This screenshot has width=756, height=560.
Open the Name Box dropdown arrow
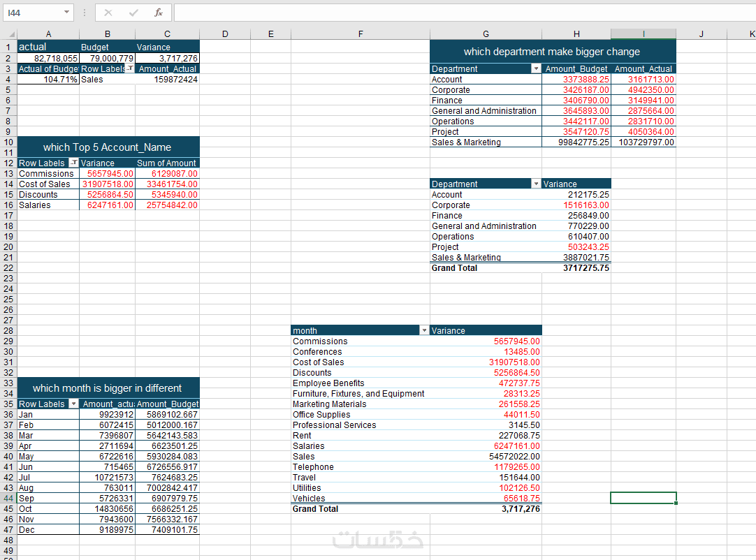coord(66,13)
